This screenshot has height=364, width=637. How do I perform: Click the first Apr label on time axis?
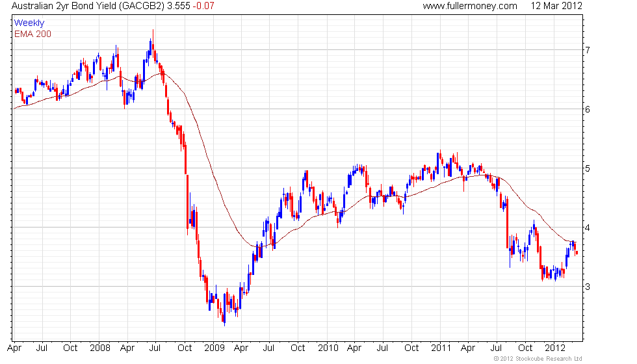coord(14,348)
